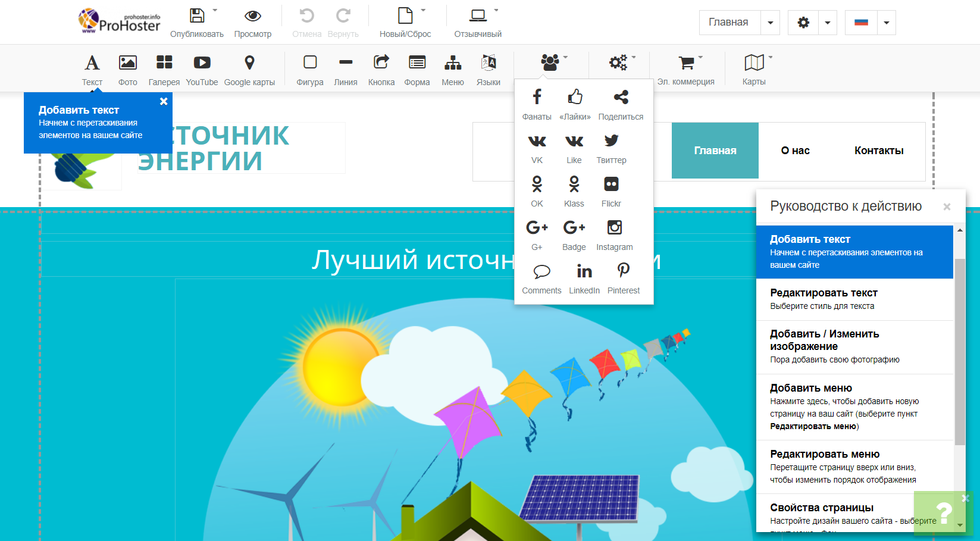Open the Эл. коммерция cart menu
Image resolution: width=980 pixels, height=541 pixels.
click(686, 63)
